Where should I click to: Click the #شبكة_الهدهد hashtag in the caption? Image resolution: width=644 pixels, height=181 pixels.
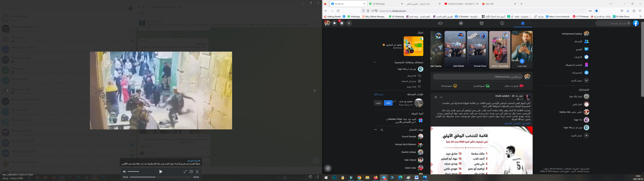pos(194,161)
